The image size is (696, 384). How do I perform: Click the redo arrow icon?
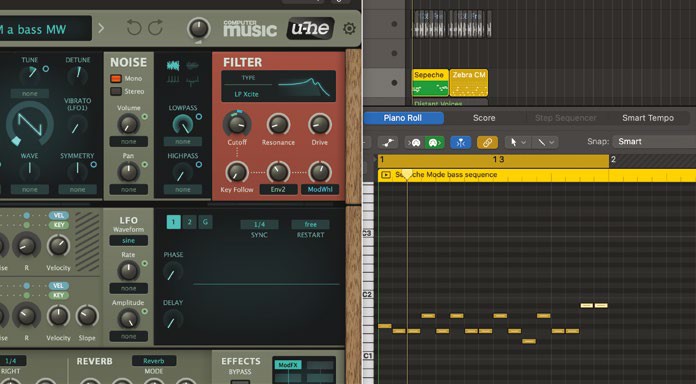(155, 28)
